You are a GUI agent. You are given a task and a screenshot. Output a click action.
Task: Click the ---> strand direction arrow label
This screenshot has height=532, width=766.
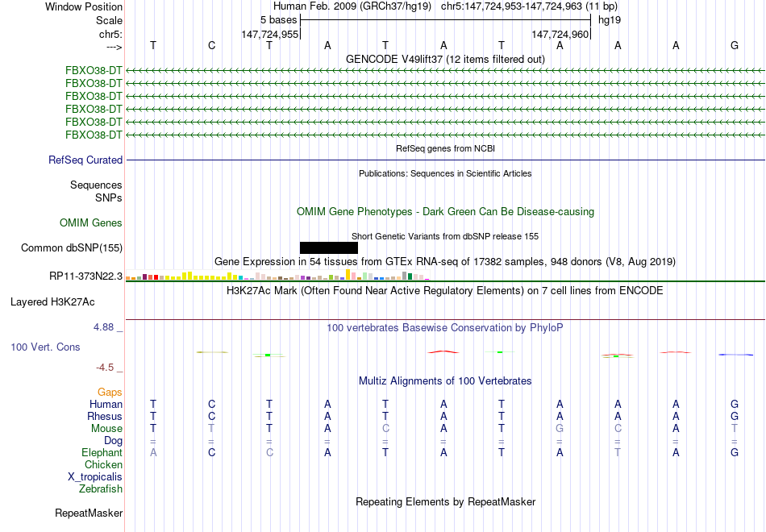click(x=114, y=47)
